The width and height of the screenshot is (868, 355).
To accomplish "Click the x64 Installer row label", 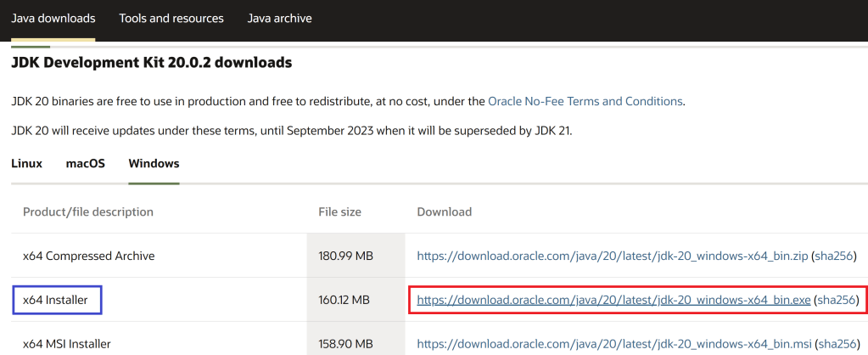I will pyautogui.click(x=56, y=300).
